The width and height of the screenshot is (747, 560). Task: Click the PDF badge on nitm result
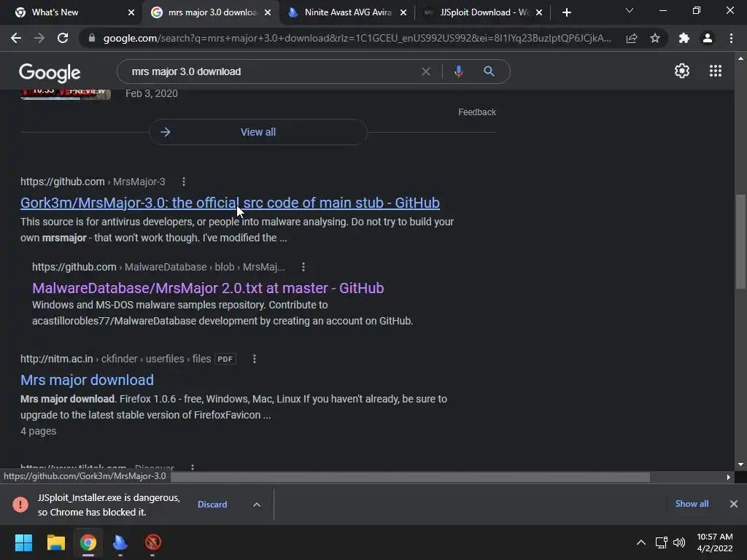225,359
